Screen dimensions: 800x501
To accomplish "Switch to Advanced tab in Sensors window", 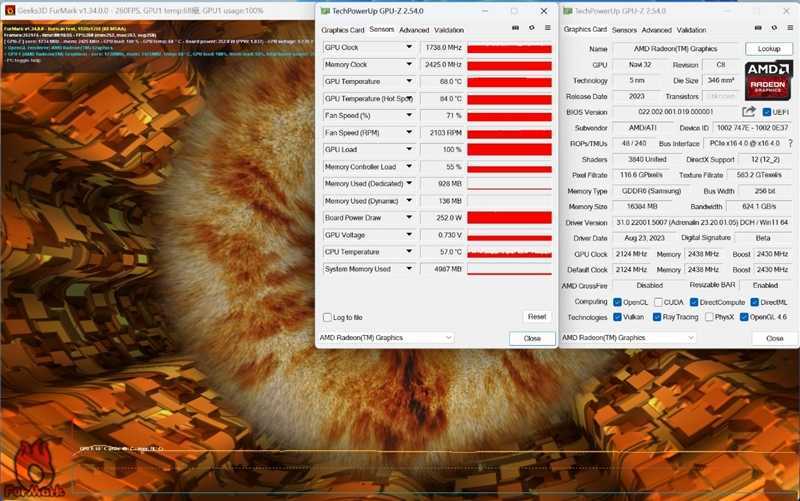I will click(x=414, y=30).
